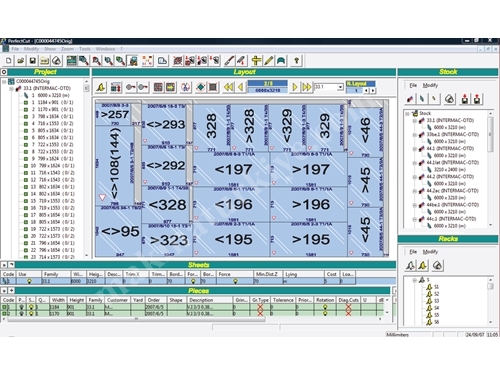Open the File menu in main menu bar
The height and width of the screenshot is (375, 500).
15,49
